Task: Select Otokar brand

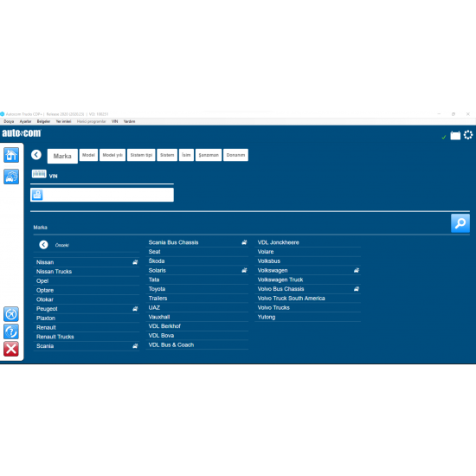Action: coord(87,299)
